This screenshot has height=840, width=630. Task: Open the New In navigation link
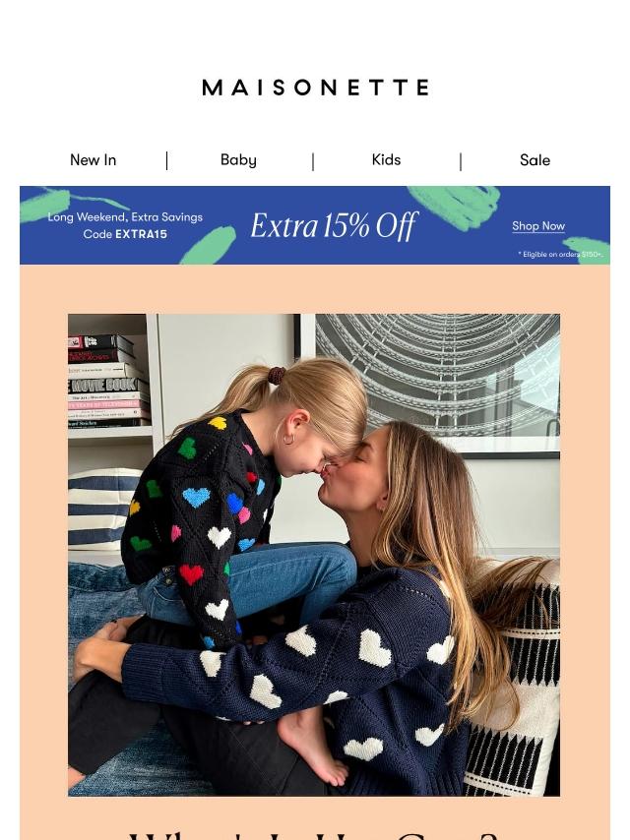coord(93,160)
